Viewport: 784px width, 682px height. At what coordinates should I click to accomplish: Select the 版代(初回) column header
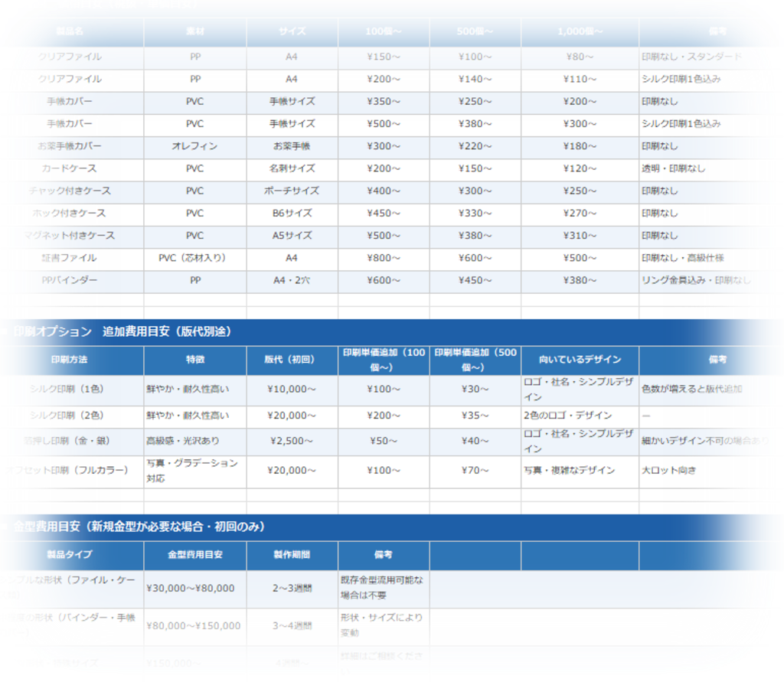[x=292, y=360]
